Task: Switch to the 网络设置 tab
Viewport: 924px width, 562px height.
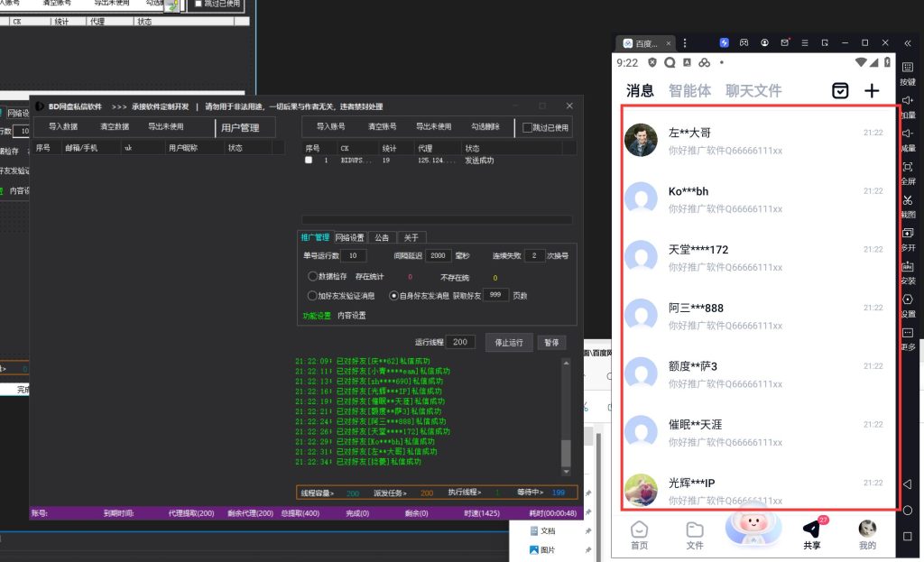Action: coord(350,238)
